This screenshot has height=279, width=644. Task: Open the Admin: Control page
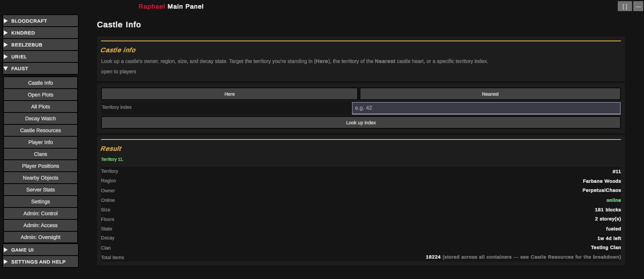(x=41, y=213)
